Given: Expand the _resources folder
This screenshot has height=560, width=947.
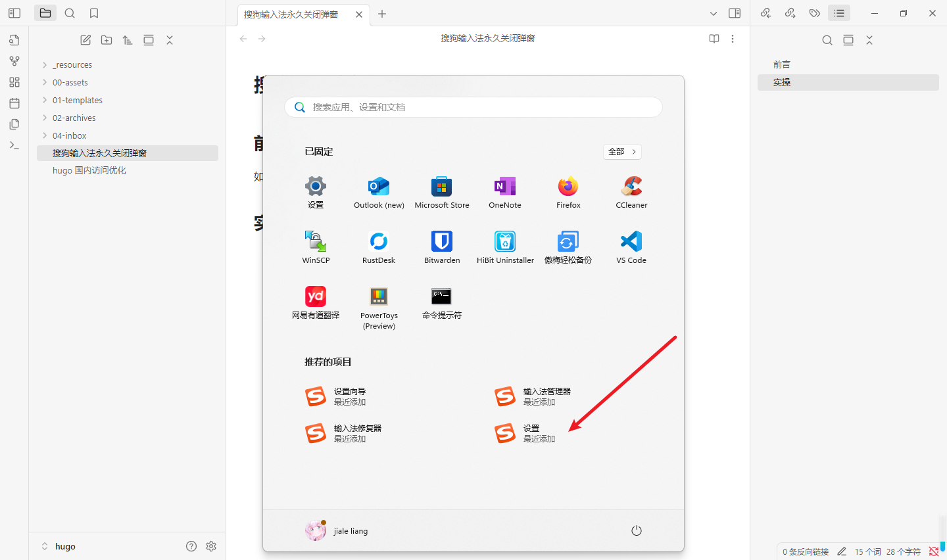Looking at the screenshot, I should (x=128, y=64).
